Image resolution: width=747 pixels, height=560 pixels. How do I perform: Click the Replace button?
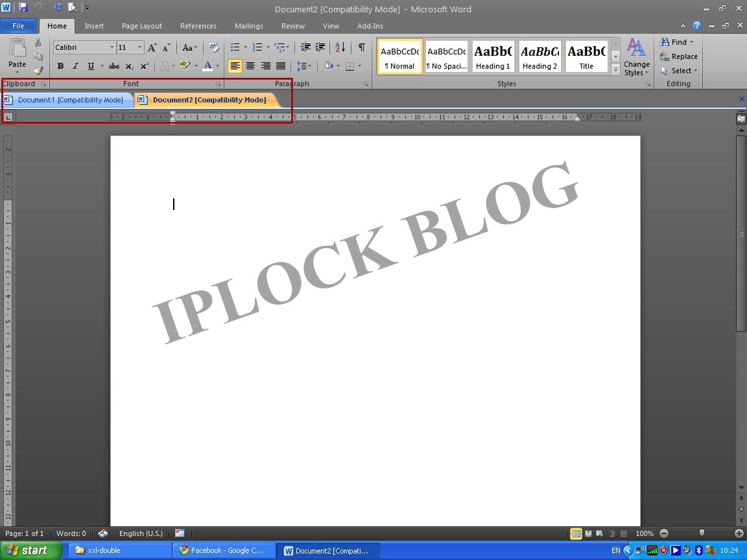(679, 56)
